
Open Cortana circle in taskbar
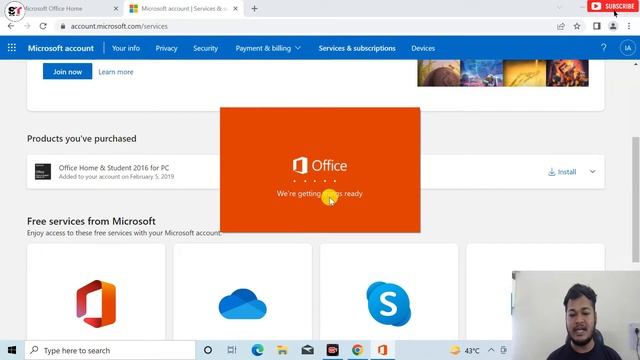(208, 350)
